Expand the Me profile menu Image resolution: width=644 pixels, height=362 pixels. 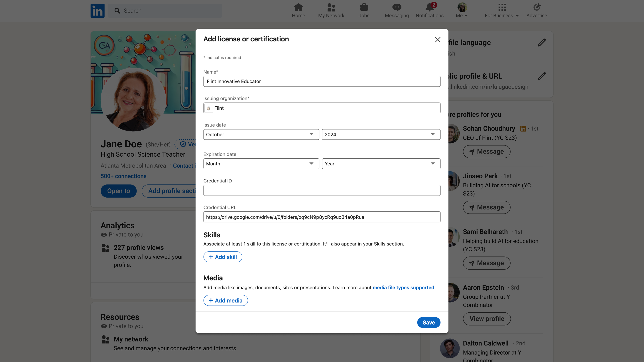click(462, 10)
